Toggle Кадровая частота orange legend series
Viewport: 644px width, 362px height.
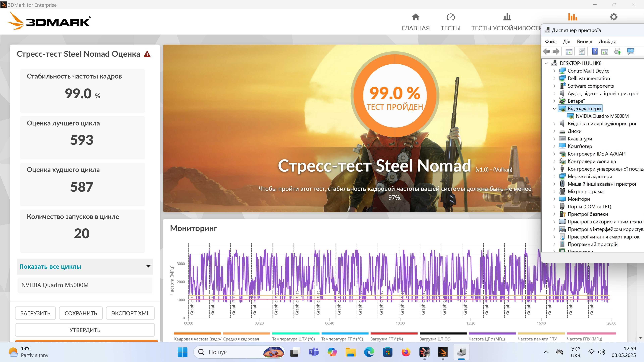coord(198,337)
